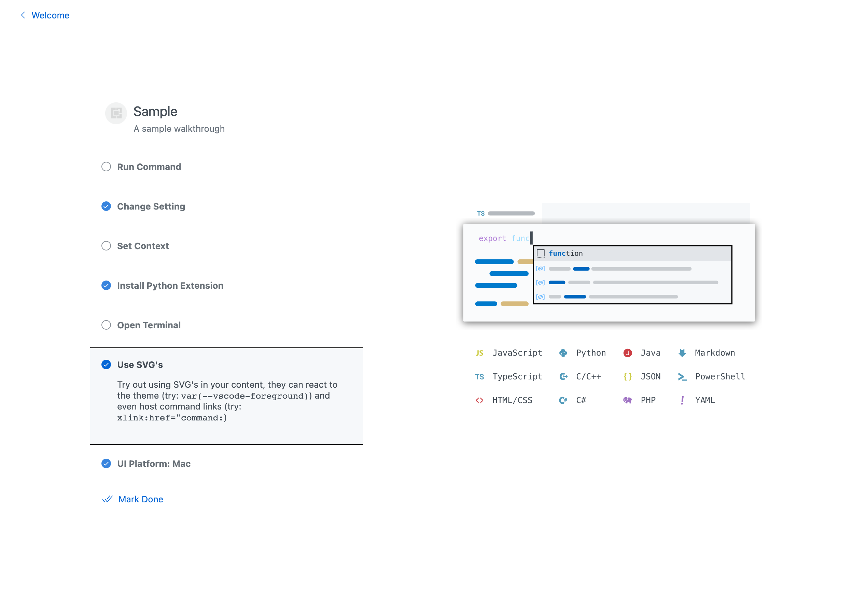Go back via the Welcome link
This screenshot has height=602, width=868.
click(x=50, y=15)
